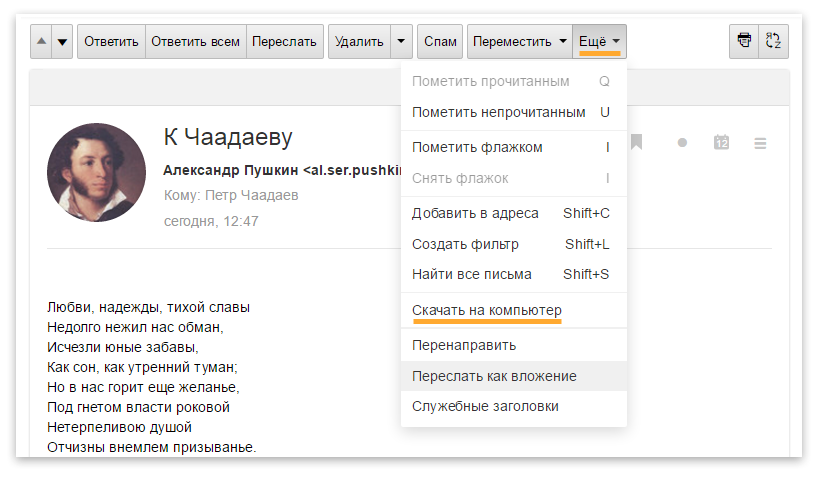Mark message as Спам
This screenshot has width=828, height=480.
click(x=440, y=41)
